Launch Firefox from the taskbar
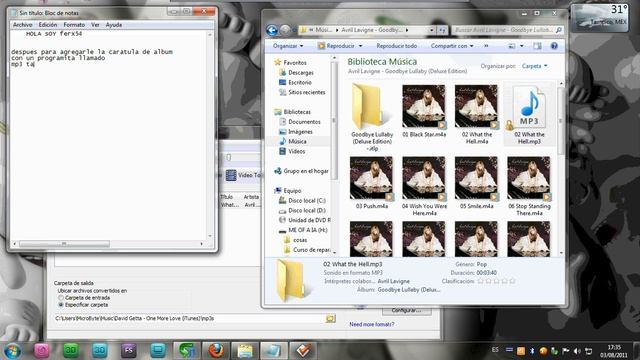 click(216, 350)
